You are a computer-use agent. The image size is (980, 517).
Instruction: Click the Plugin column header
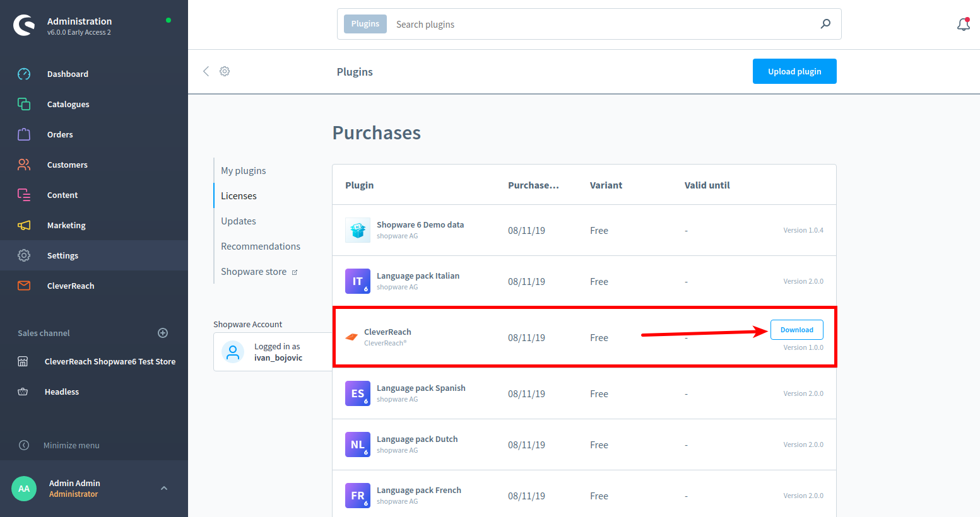point(360,185)
